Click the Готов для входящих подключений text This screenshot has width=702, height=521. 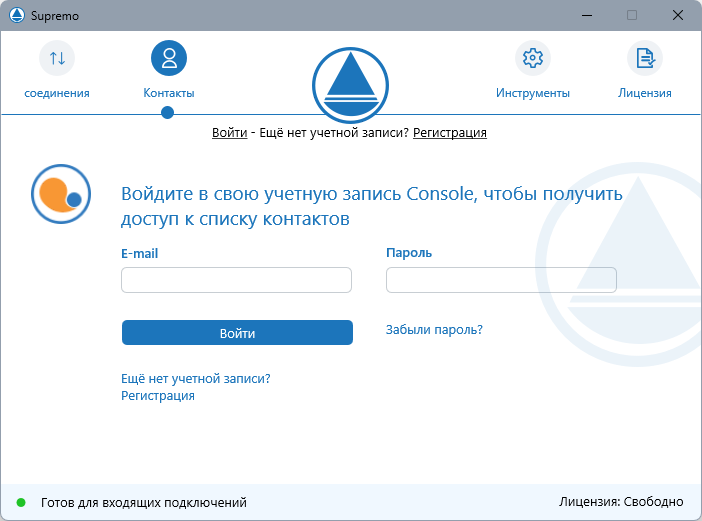click(144, 503)
